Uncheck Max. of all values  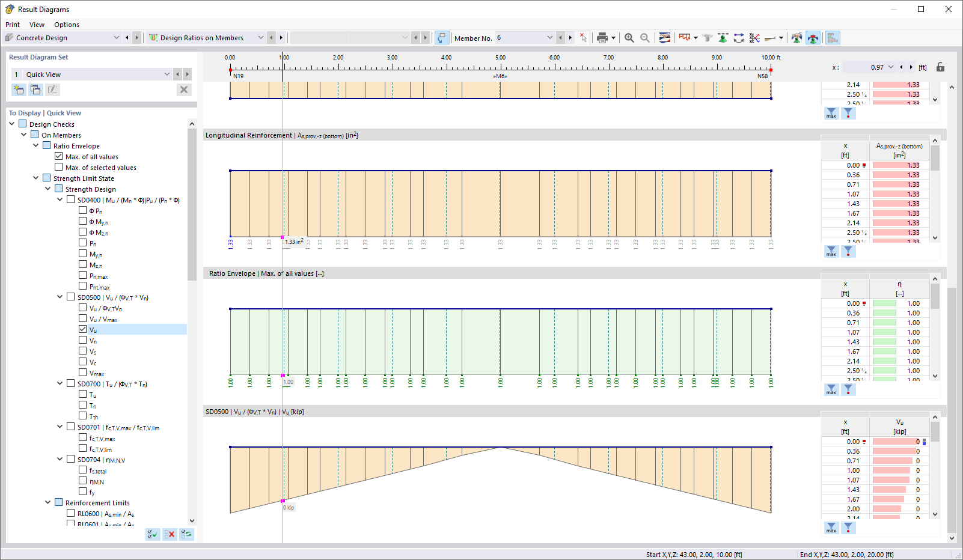59,156
